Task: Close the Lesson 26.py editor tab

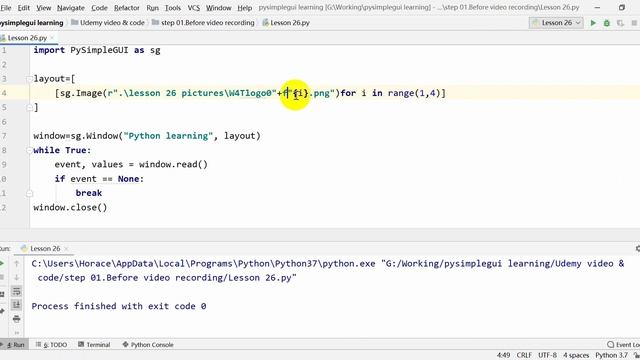Action: (x=52, y=38)
